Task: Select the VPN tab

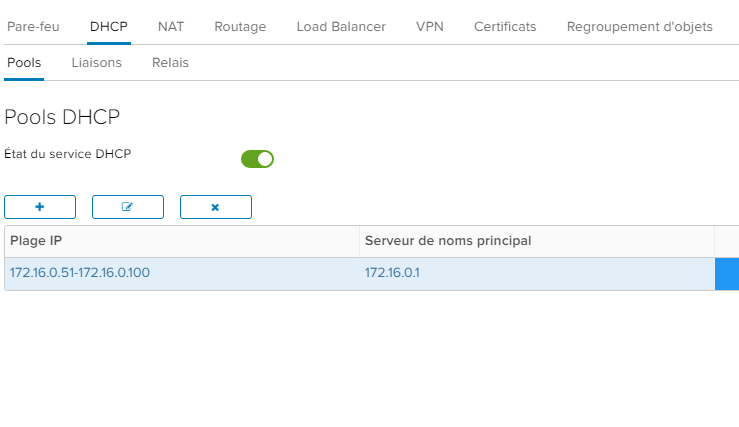Action: 430,27
